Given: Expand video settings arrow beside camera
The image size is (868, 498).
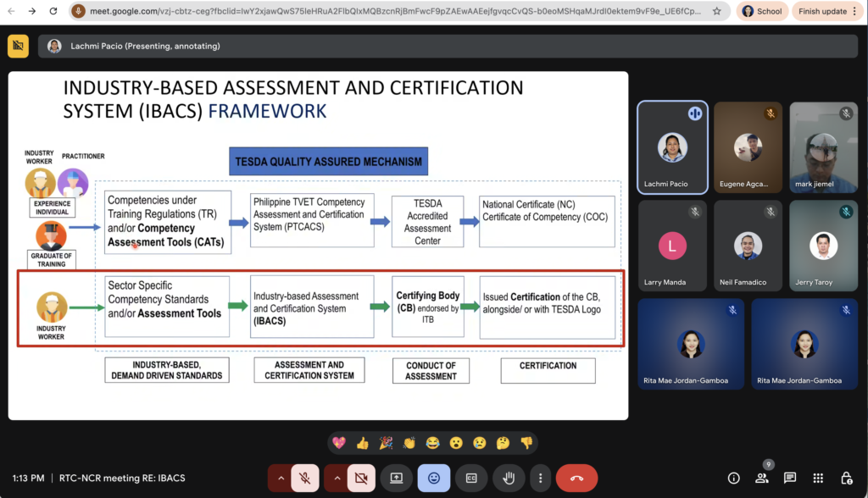Looking at the screenshot, I should point(337,478).
